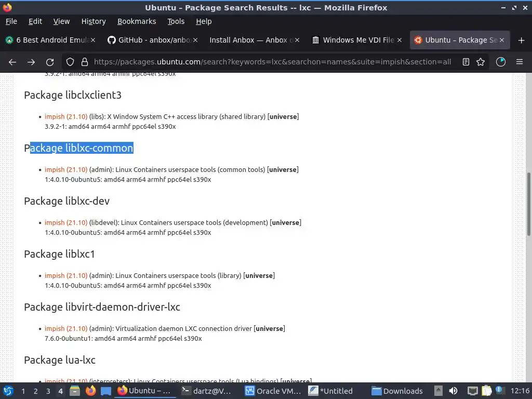Screen dimensions: 532x399
Task: Go forward one page in history
Action: coord(31,62)
